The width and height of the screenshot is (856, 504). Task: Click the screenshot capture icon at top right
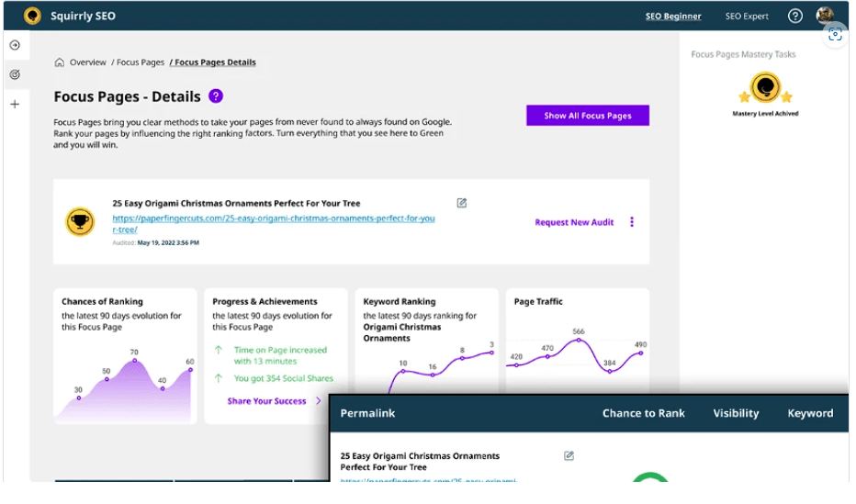pos(835,35)
